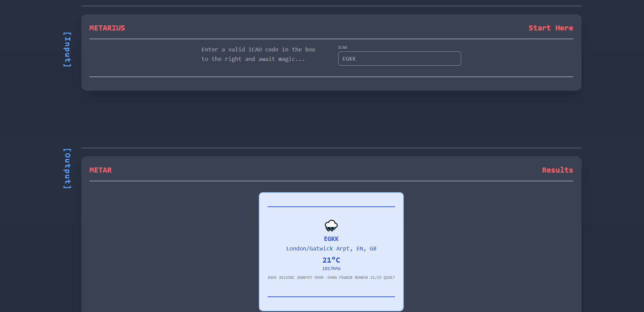Image resolution: width=644 pixels, height=312 pixels.
Task: Click the rain cloud weather icon
Action: tap(331, 225)
